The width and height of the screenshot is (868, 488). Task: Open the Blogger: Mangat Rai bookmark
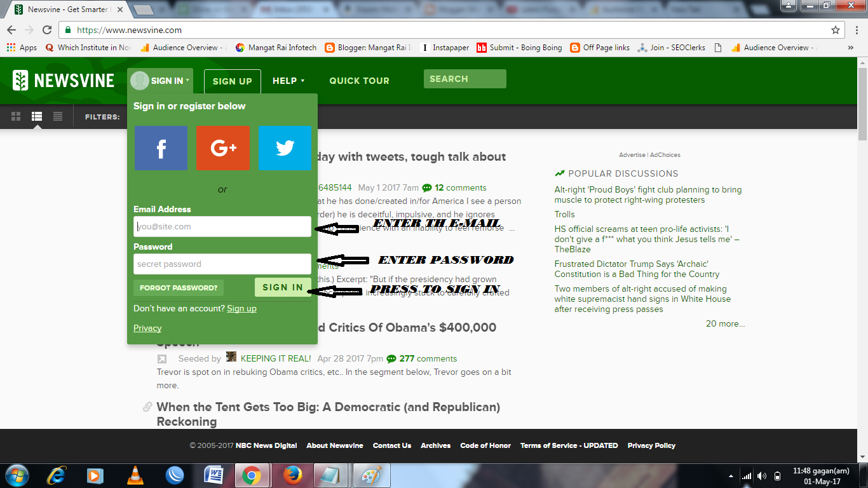click(367, 48)
